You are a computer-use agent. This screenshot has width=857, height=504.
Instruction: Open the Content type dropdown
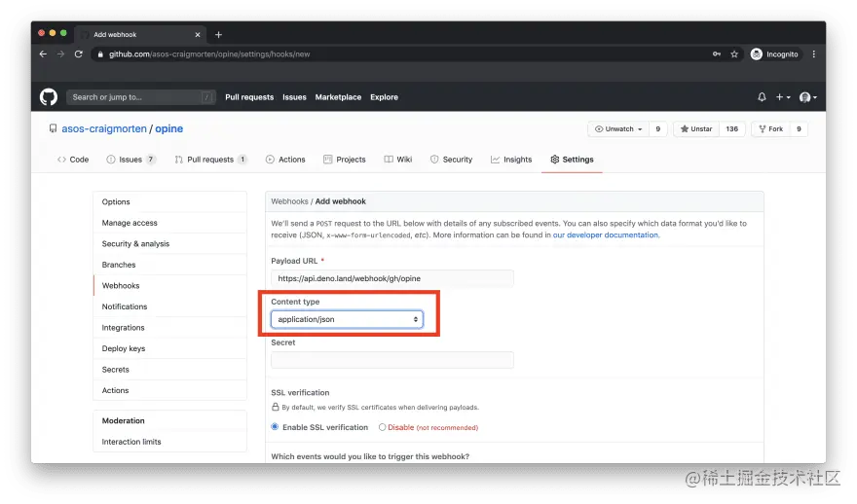coord(347,319)
